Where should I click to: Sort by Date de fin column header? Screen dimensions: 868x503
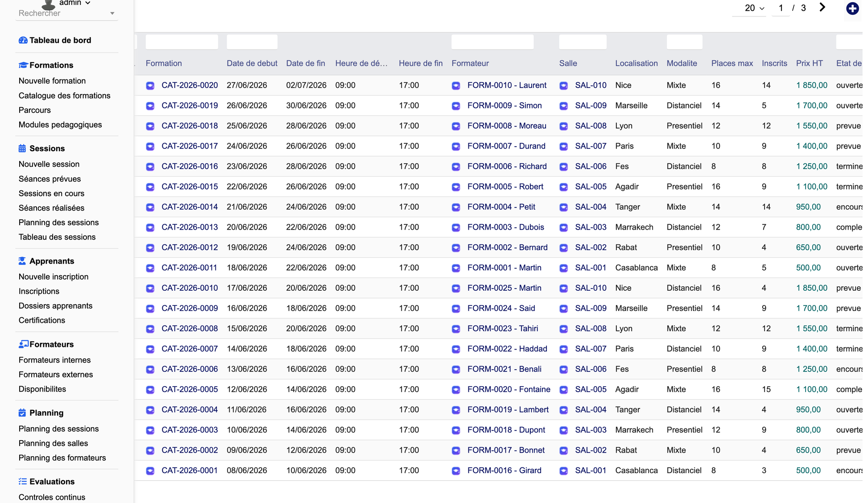pos(306,63)
